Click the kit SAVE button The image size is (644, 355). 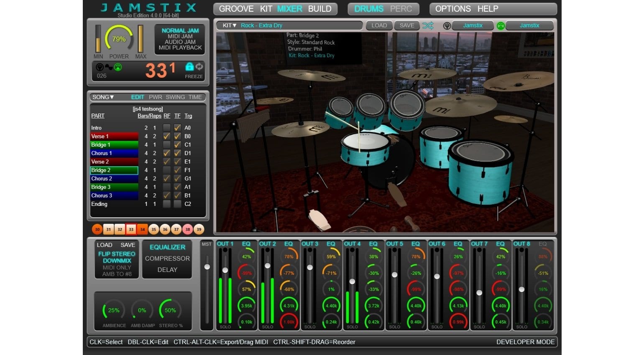pyautogui.click(x=406, y=25)
